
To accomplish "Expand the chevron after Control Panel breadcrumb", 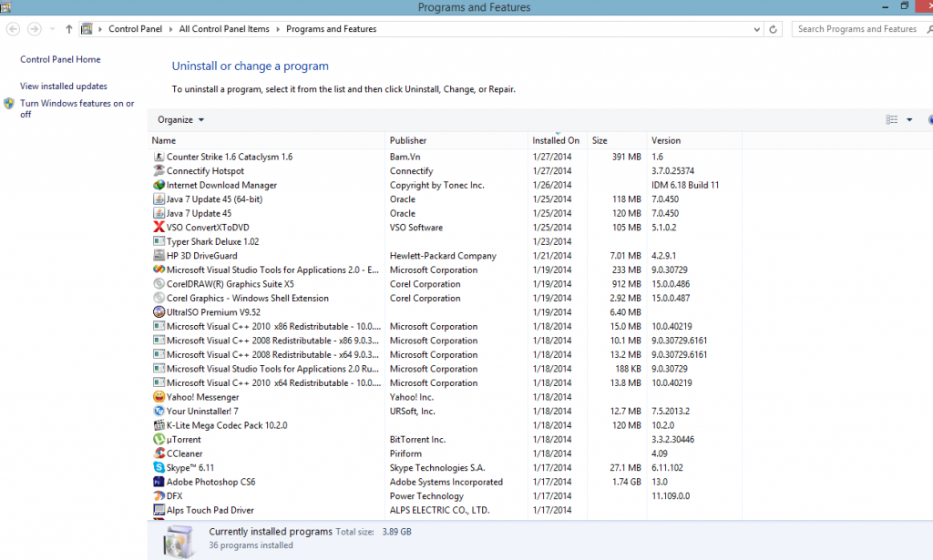I will coord(170,29).
